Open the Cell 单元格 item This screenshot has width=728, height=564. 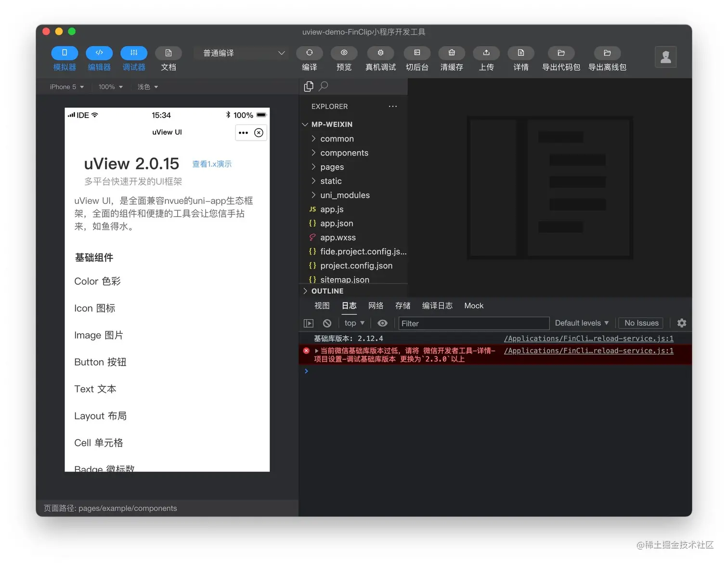(x=167, y=443)
